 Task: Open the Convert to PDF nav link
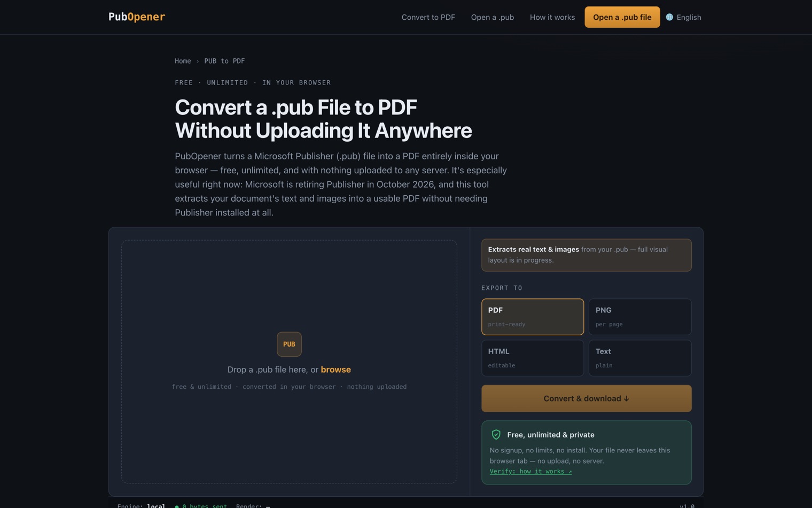click(x=428, y=17)
